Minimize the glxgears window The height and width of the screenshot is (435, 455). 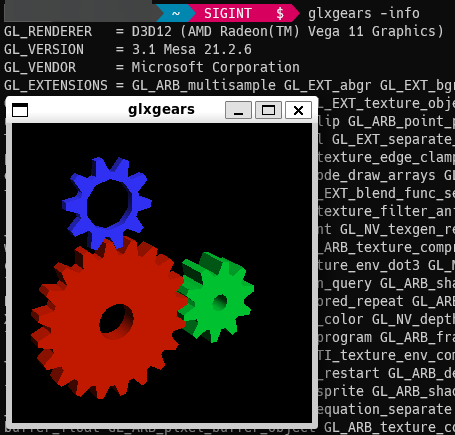coord(238,110)
